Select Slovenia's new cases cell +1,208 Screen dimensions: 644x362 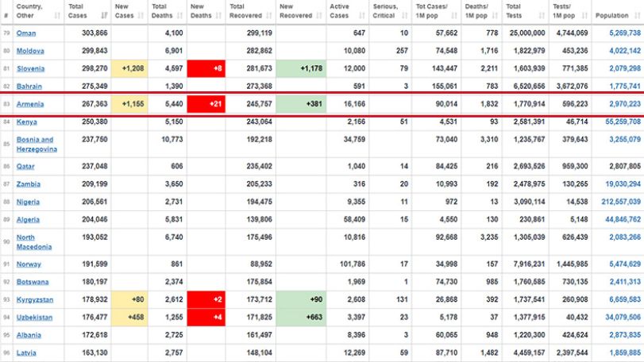129,68
